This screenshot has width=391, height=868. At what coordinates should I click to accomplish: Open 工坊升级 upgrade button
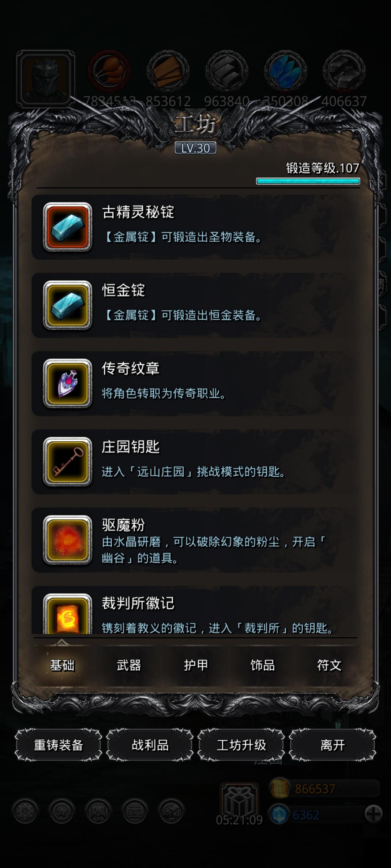(241, 745)
